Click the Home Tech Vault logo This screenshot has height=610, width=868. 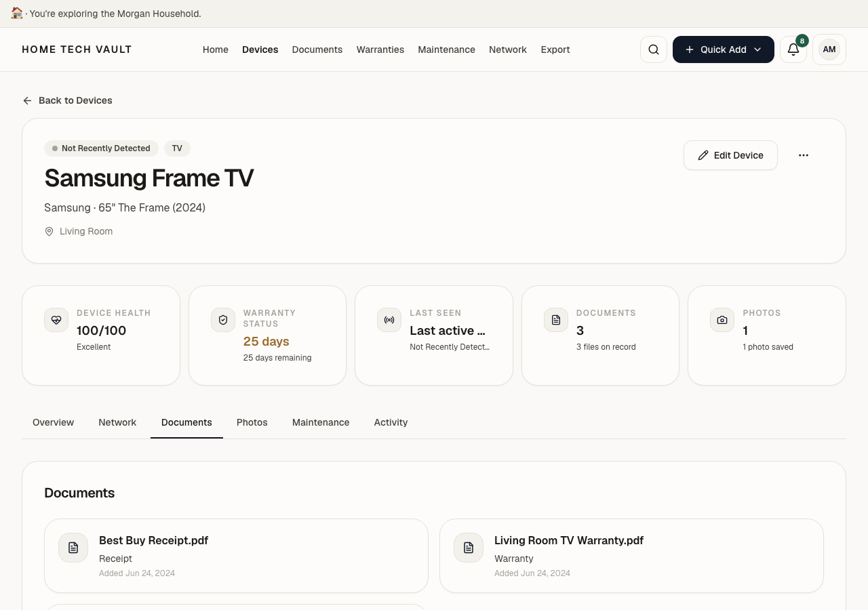(77, 49)
